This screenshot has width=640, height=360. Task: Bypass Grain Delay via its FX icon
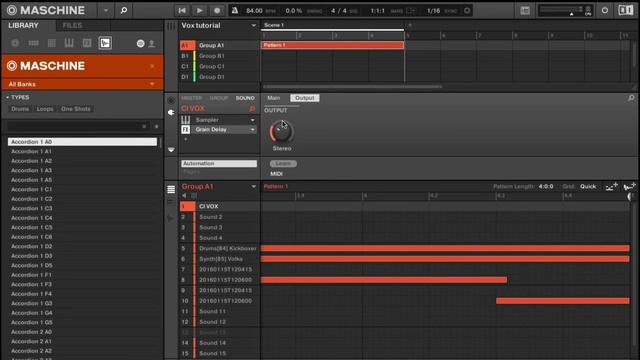(x=186, y=130)
